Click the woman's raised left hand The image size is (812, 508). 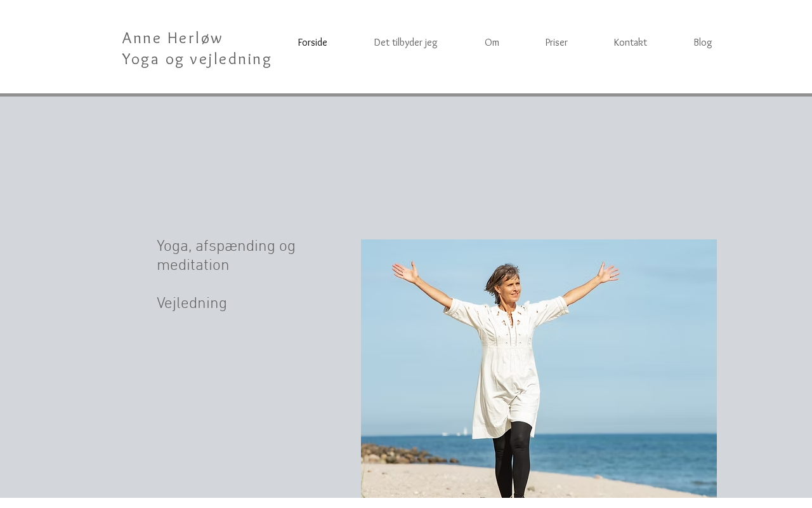click(x=606, y=274)
